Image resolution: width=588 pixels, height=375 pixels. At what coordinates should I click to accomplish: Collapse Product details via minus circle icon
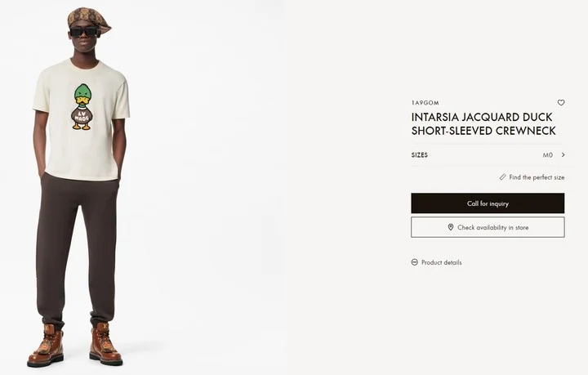tap(414, 262)
